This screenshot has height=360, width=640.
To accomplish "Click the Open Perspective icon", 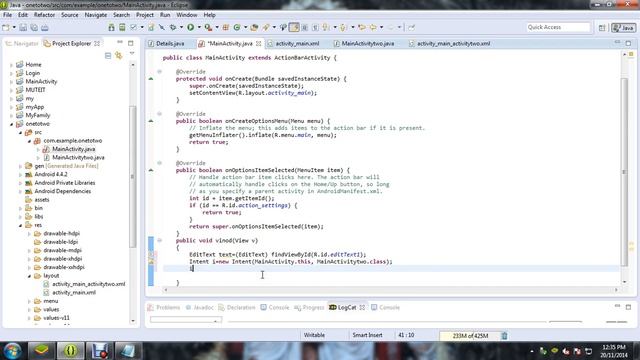I will point(602,27).
